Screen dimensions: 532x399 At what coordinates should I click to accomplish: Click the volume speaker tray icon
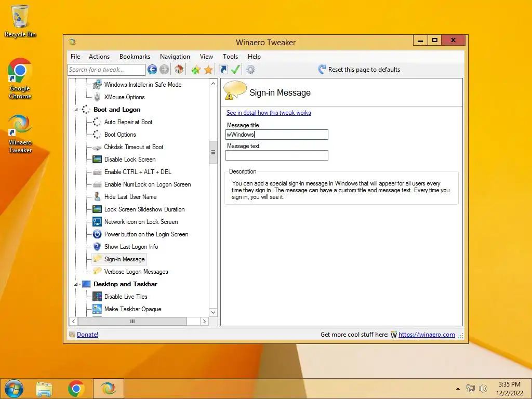click(483, 389)
